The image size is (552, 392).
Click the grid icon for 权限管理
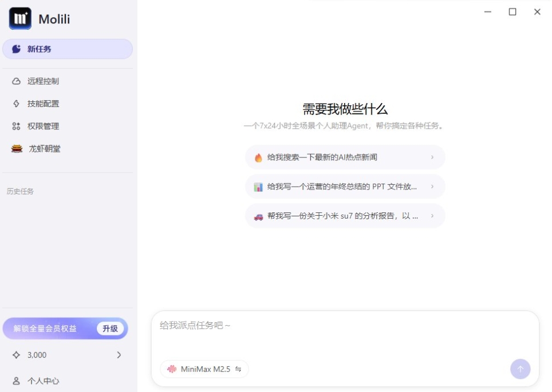(16, 126)
